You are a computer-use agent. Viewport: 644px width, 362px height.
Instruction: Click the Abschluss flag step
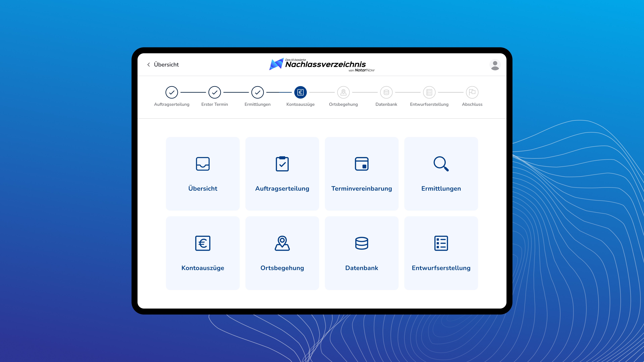472,93
